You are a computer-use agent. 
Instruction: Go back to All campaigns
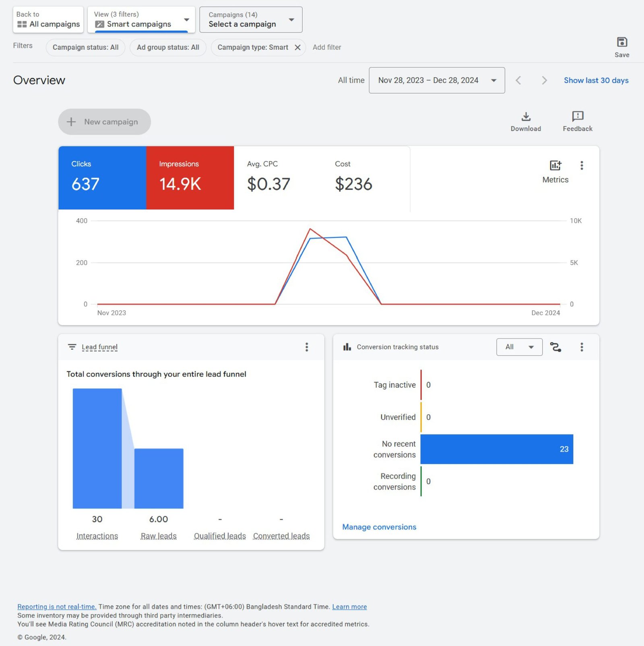pos(48,20)
